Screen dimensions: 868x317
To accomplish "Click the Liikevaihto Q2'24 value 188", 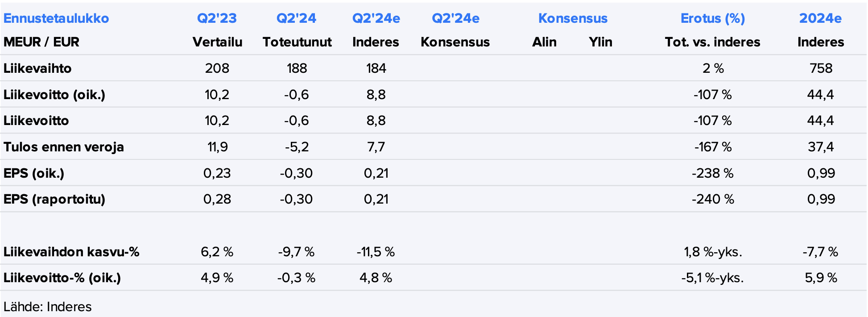I will [297, 68].
